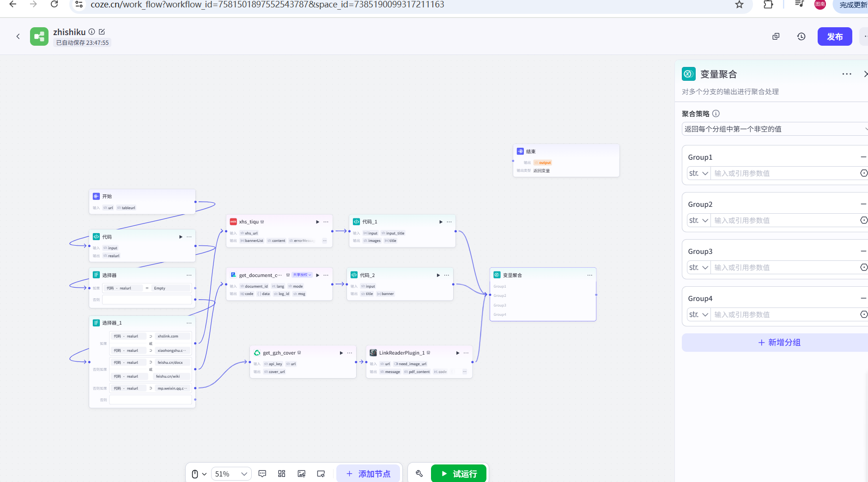Click the duplicate workflow icon in header

[x=776, y=36]
